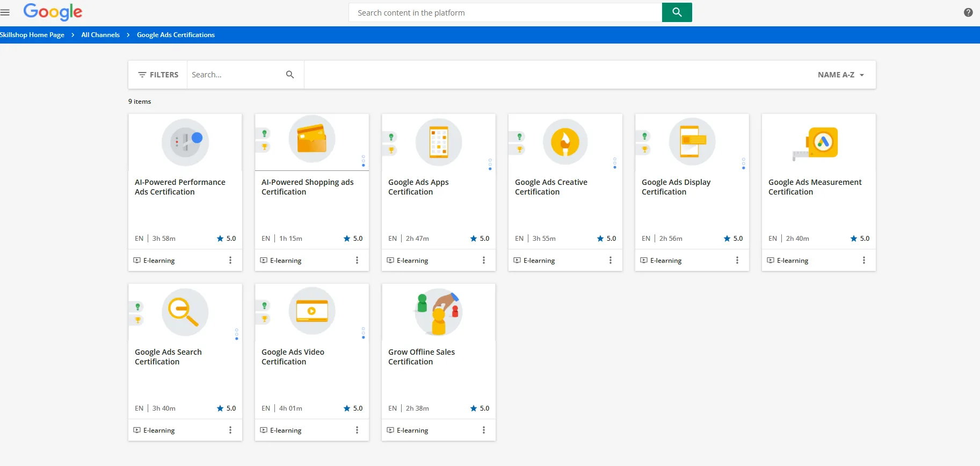Go to All Channels breadcrumb
Viewport: 980px width, 466px height.
pos(100,35)
